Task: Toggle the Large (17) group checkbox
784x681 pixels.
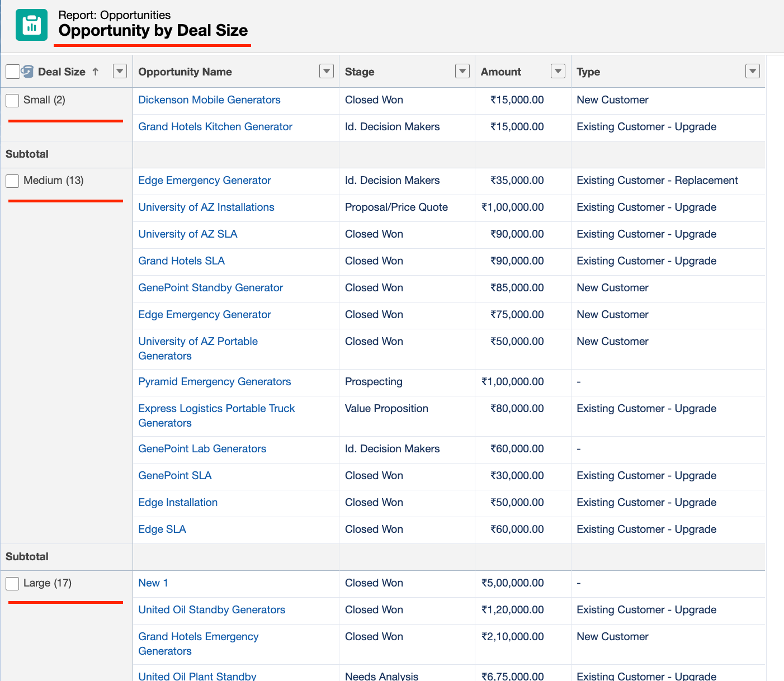Action: coord(12,583)
